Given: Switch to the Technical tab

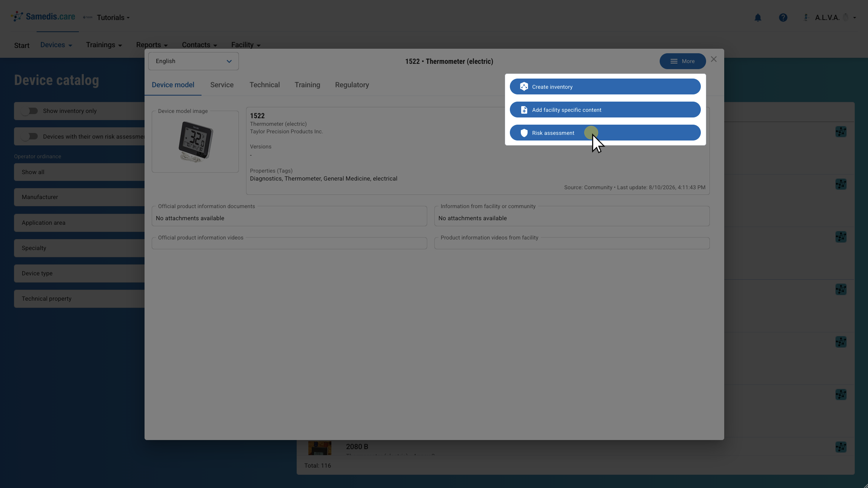Looking at the screenshot, I should coord(265,85).
